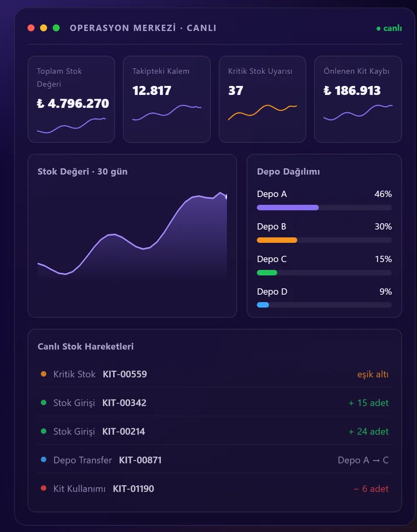Click the "30%" share for Depo B
417x532 pixels.
[383, 227]
